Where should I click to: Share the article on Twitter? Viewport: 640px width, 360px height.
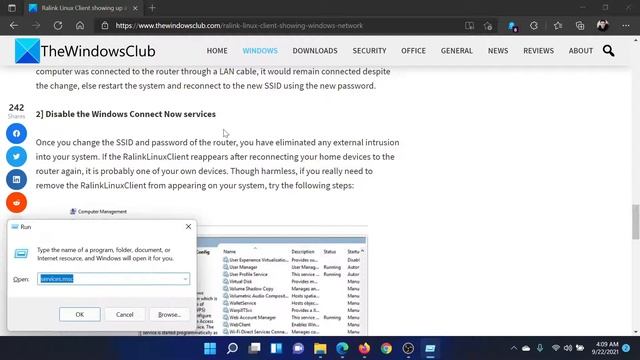(x=16, y=156)
